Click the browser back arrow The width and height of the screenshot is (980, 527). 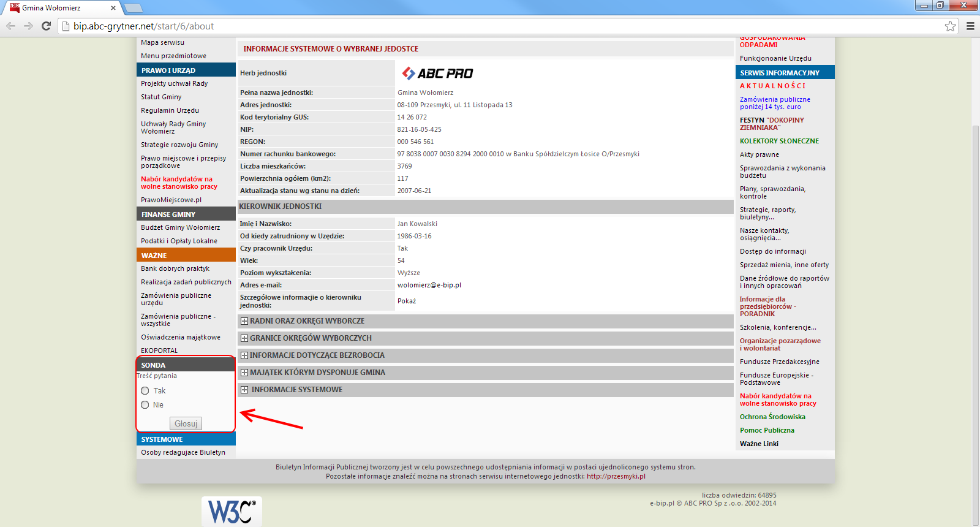[x=10, y=26]
